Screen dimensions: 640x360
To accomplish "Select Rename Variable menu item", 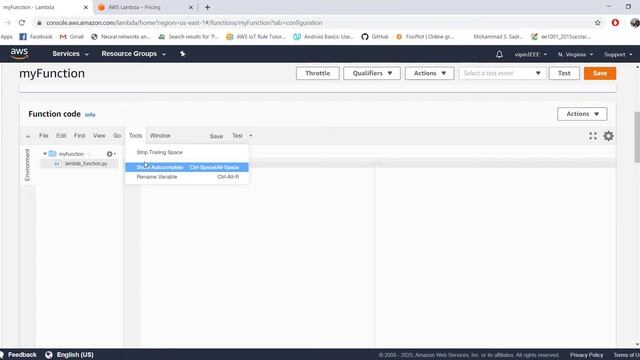I will coord(187,177).
